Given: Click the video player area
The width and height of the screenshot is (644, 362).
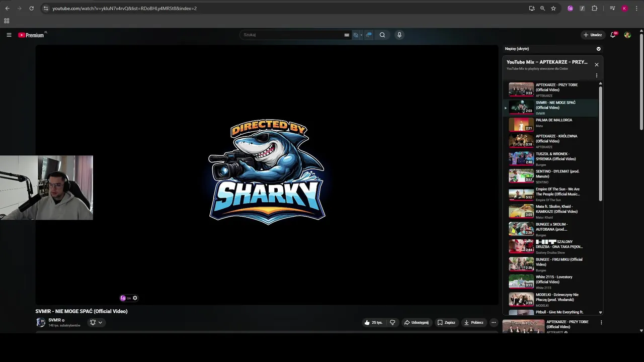Looking at the screenshot, I should (x=267, y=175).
